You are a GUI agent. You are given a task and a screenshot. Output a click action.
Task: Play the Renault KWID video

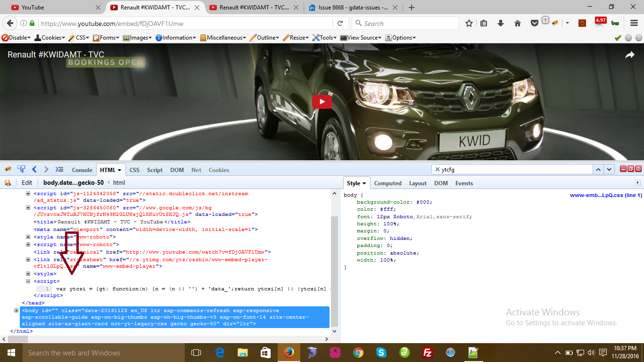(322, 102)
